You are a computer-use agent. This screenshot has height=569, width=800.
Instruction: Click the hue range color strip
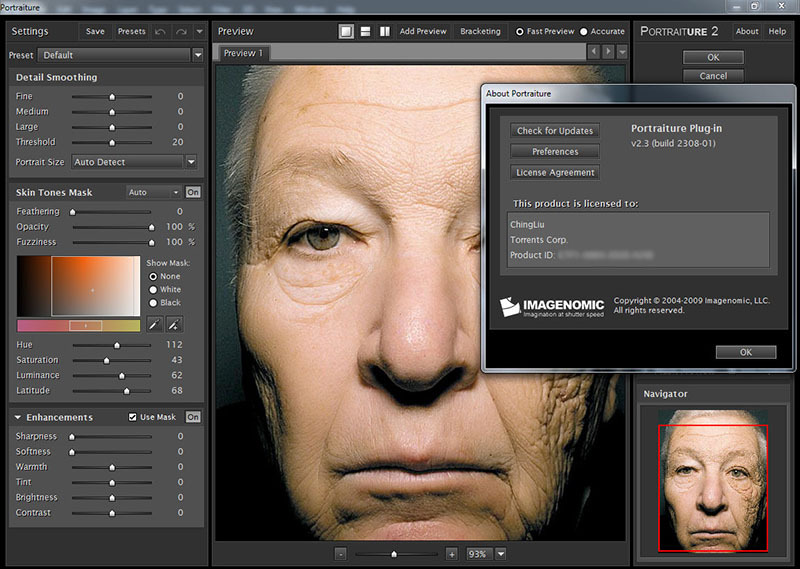click(79, 326)
